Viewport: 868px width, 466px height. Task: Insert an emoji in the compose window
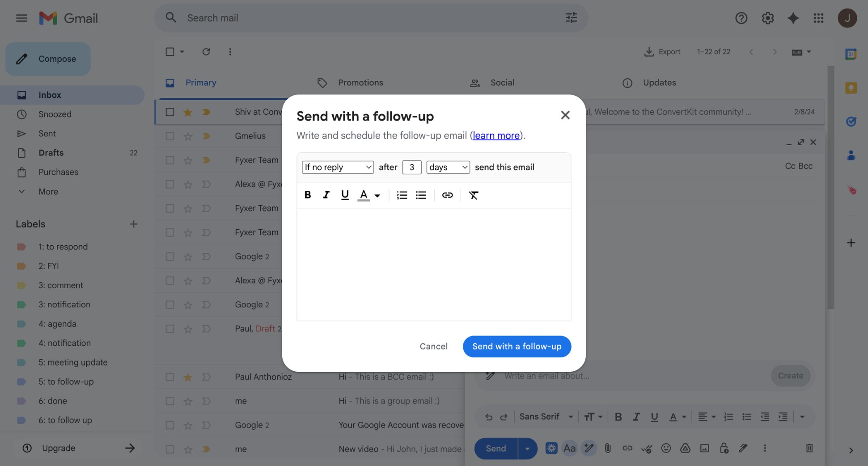[666, 448]
